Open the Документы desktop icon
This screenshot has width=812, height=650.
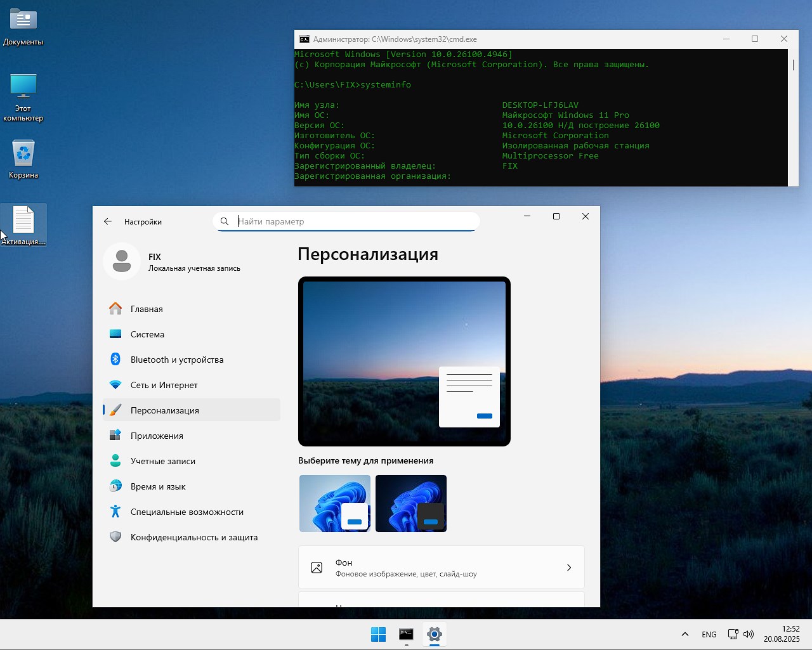tap(23, 27)
